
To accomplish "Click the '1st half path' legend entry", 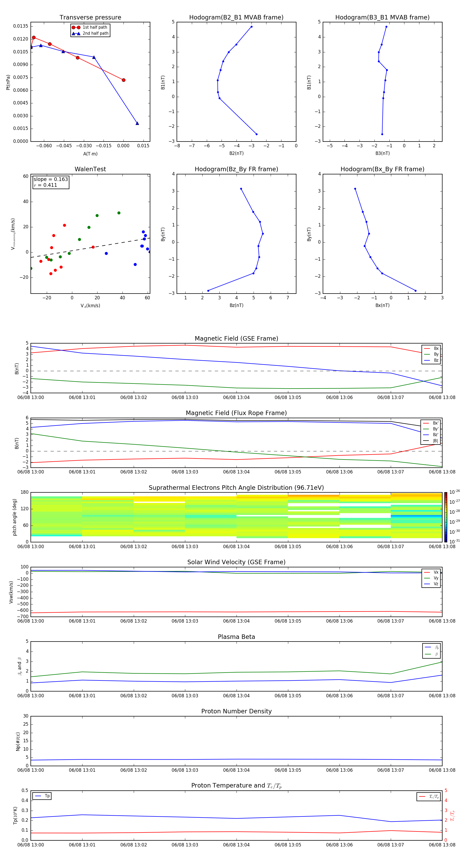I will (x=90, y=27).
